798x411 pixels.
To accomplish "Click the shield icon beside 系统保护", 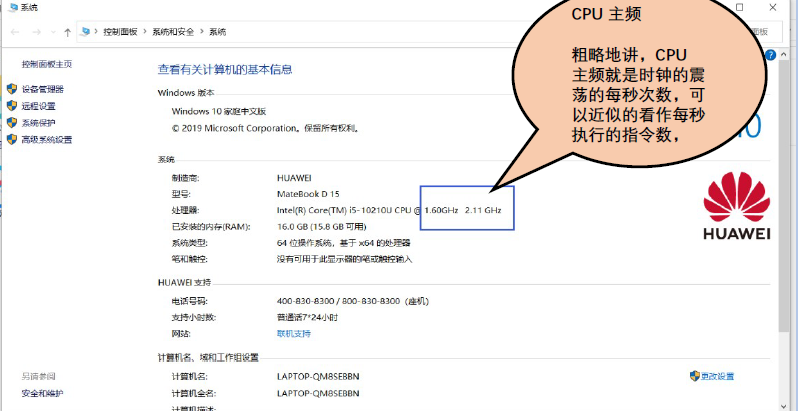I will (12, 123).
